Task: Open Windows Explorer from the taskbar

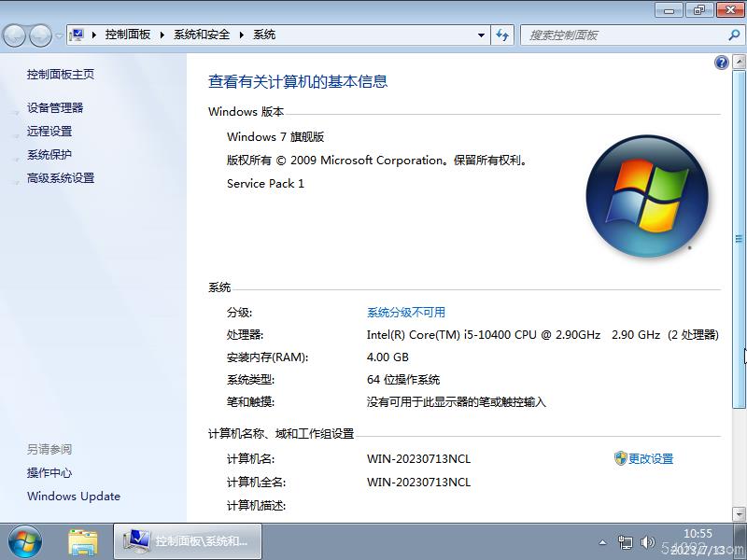Action: click(x=83, y=541)
